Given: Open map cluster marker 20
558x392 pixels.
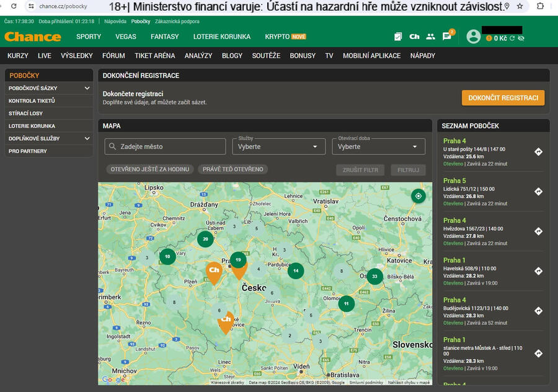Looking at the screenshot, I should click(205, 239).
